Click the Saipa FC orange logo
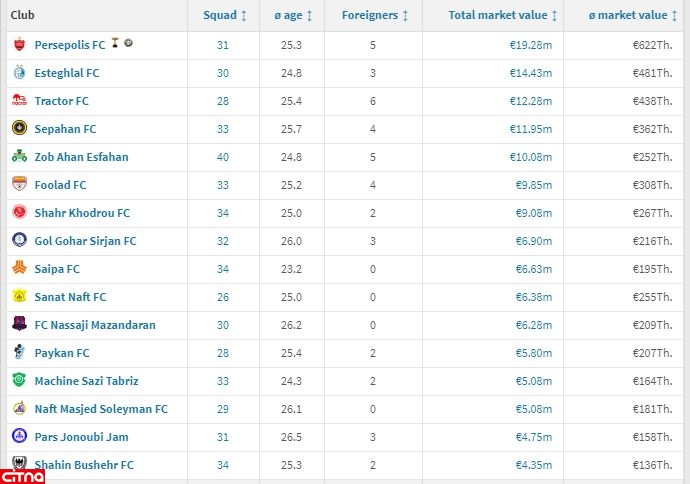The height and width of the screenshot is (484, 690). (19, 269)
